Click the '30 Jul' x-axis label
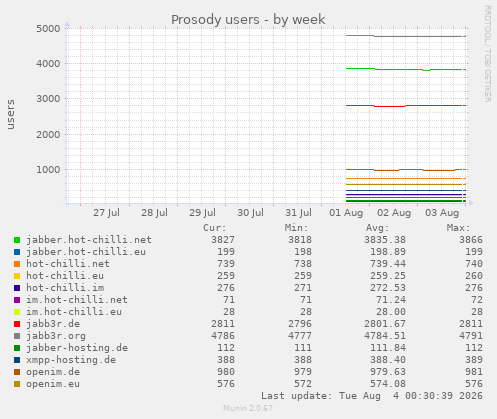The image size is (497, 419). coord(250,213)
